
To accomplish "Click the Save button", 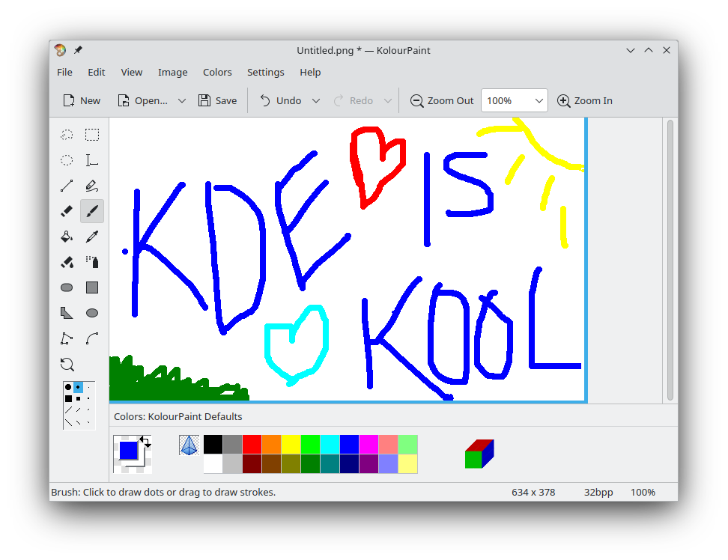I will pos(217,100).
